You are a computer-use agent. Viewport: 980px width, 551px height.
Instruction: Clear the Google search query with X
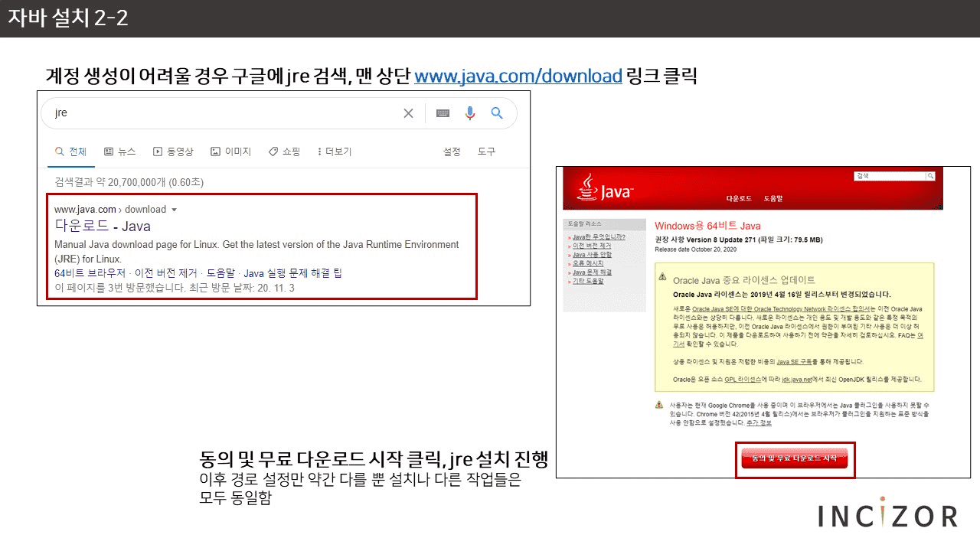click(408, 113)
